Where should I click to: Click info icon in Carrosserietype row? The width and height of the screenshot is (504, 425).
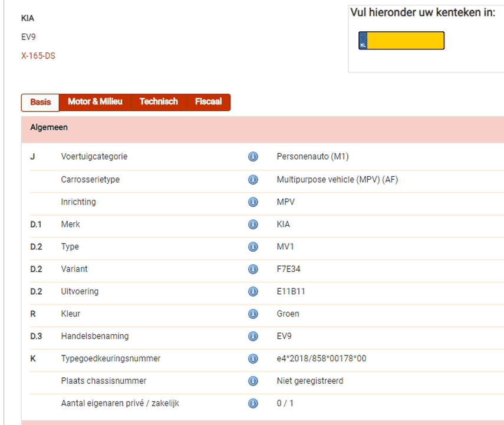253,179
